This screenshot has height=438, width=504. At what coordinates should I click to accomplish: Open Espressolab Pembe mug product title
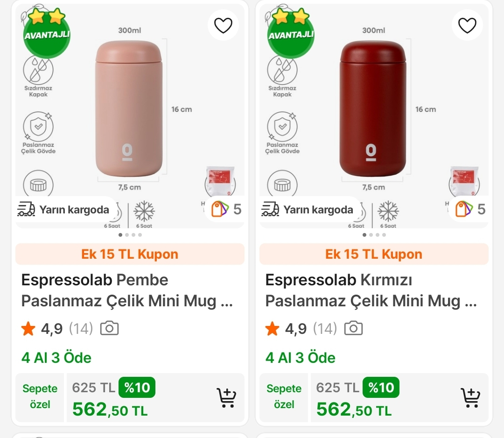(127, 290)
